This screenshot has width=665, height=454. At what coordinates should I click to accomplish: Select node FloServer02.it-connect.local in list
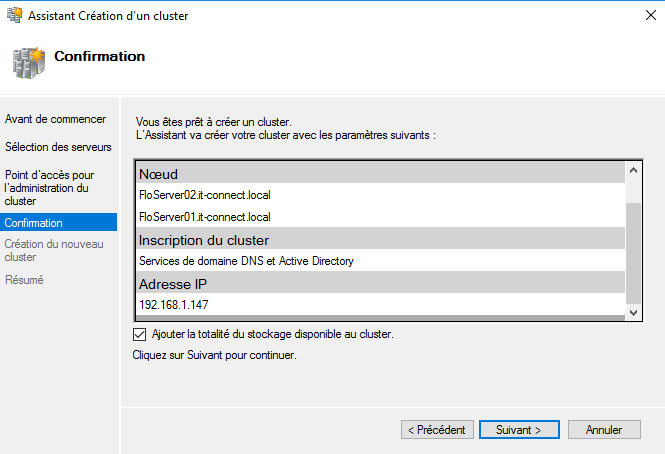pos(205,195)
